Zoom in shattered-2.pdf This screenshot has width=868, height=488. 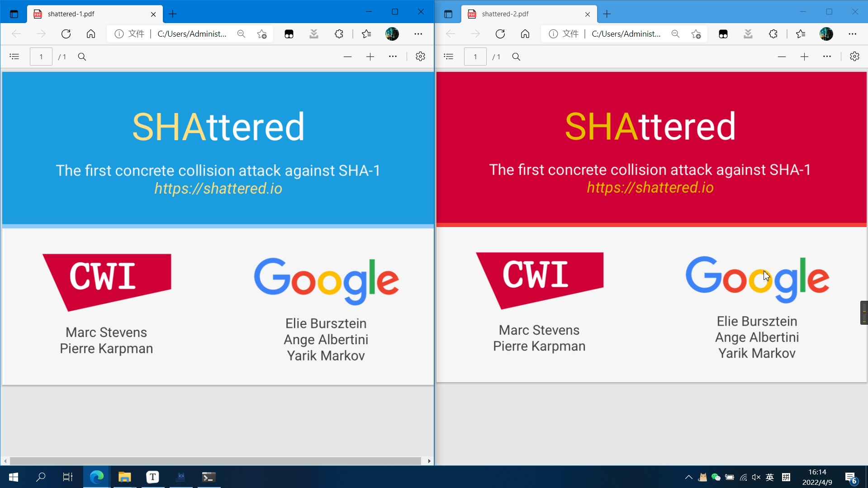(x=804, y=57)
